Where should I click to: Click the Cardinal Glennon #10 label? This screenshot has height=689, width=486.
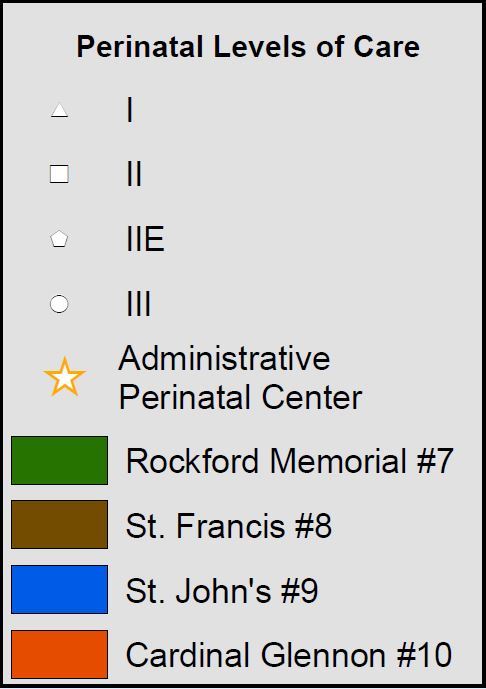tap(289, 655)
